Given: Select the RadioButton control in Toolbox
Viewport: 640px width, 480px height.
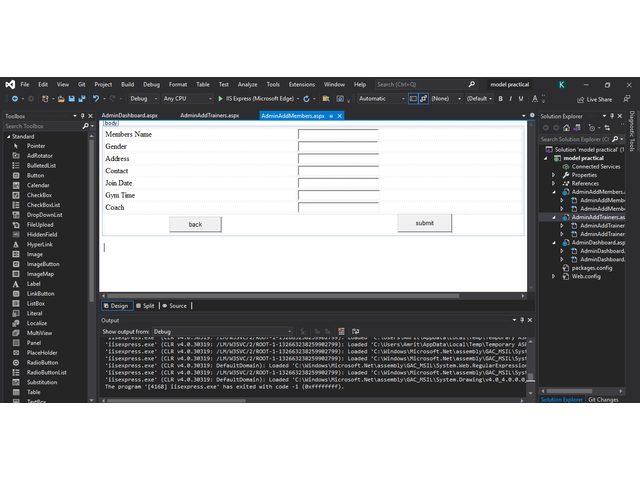Looking at the screenshot, I should tap(42, 362).
